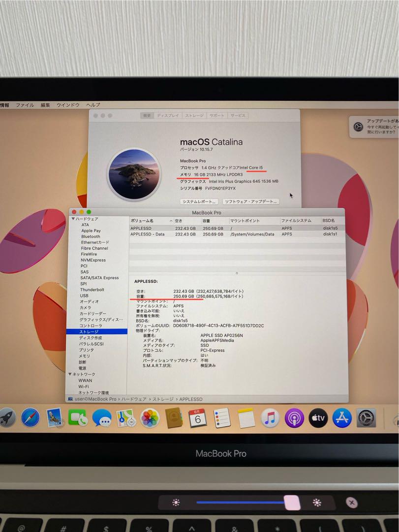Viewport: 399px width, 532px height.
Task: Open Podcasts from the Dock
Action: click(x=294, y=418)
